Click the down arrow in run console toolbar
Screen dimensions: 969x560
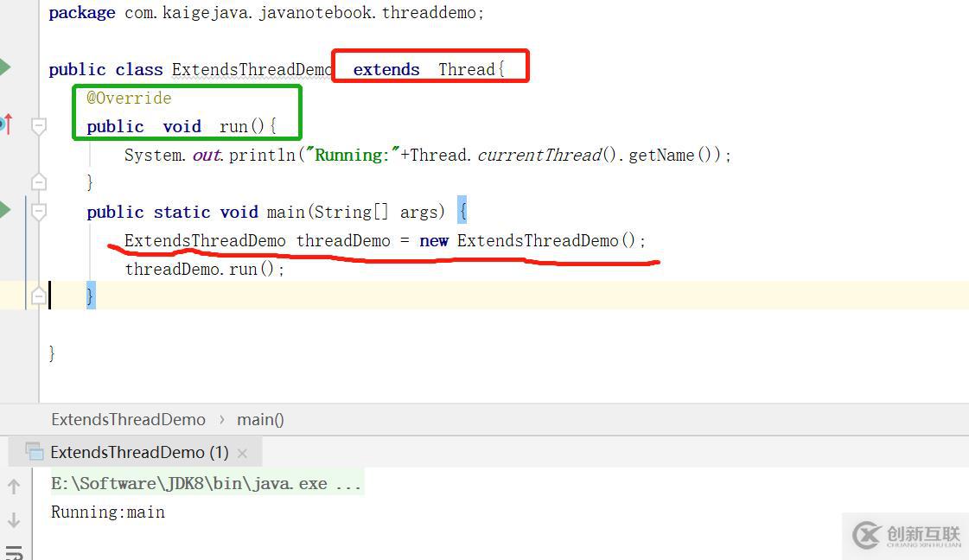14,520
